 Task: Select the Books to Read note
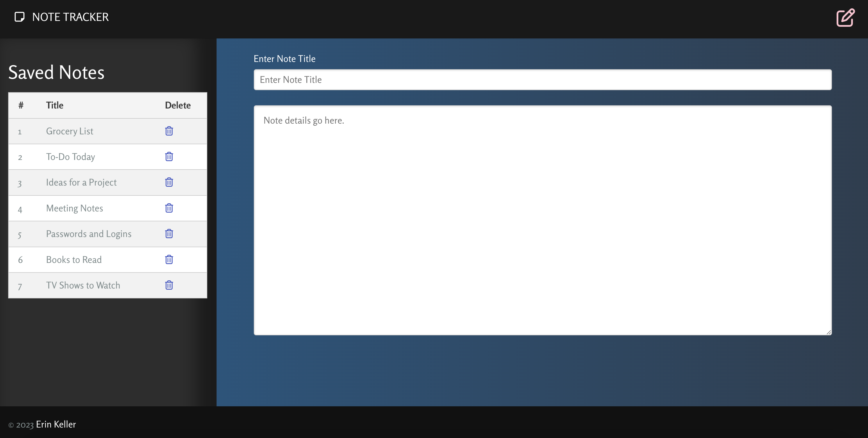click(x=74, y=259)
